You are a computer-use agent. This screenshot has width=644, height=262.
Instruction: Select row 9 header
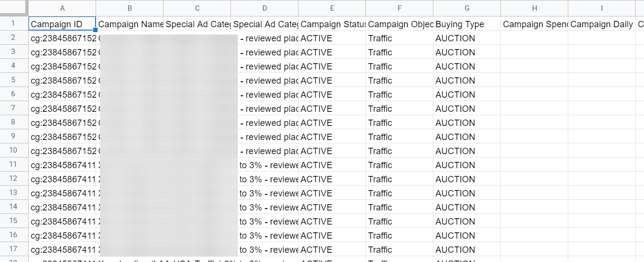[x=14, y=137]
